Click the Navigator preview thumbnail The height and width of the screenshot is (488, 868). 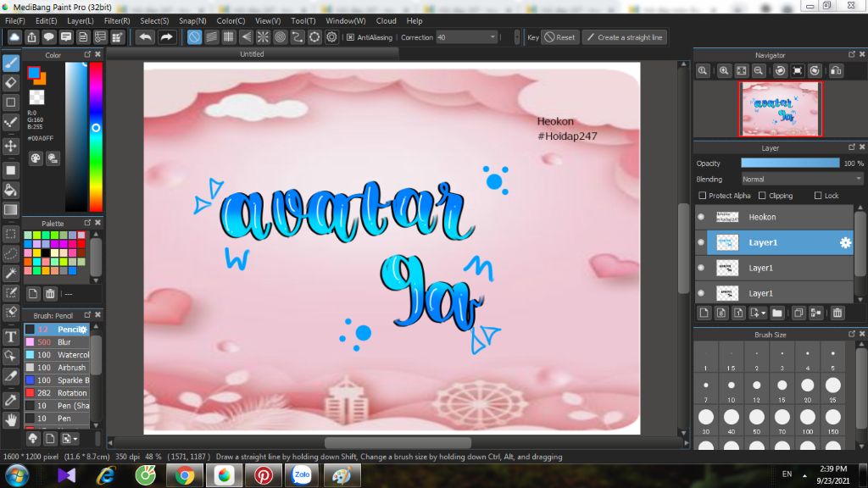click(780, 108)
